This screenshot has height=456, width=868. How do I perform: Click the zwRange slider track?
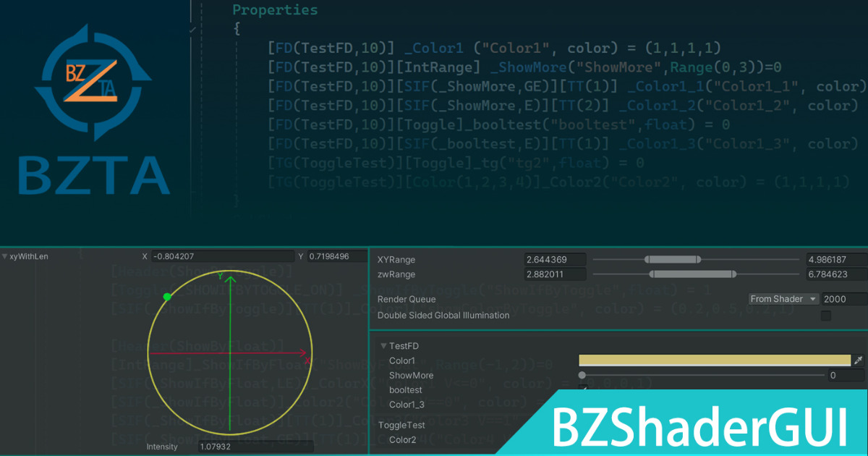point(694,274)
